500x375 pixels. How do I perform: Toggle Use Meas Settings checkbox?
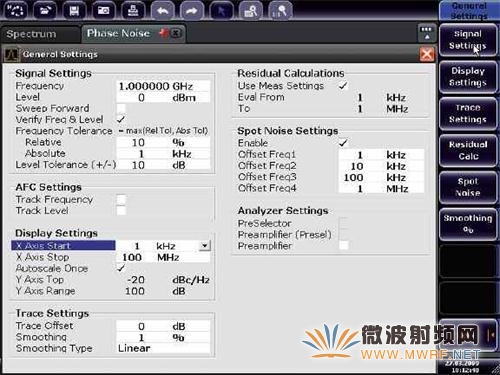coord(343,86)
